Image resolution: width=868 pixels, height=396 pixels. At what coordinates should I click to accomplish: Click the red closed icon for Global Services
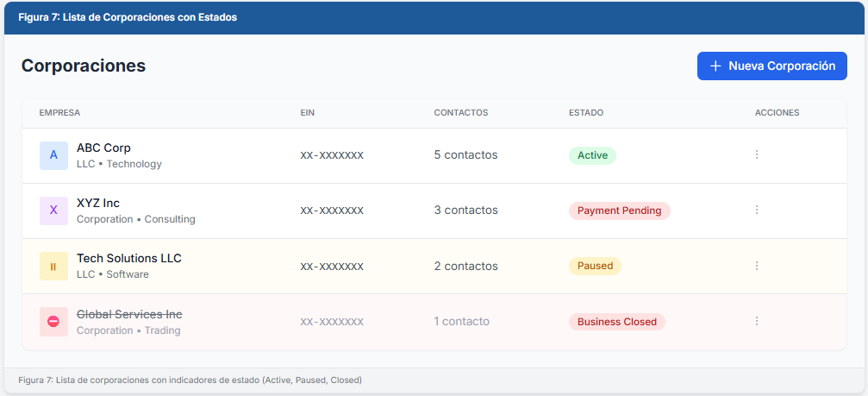pos(53,322)
